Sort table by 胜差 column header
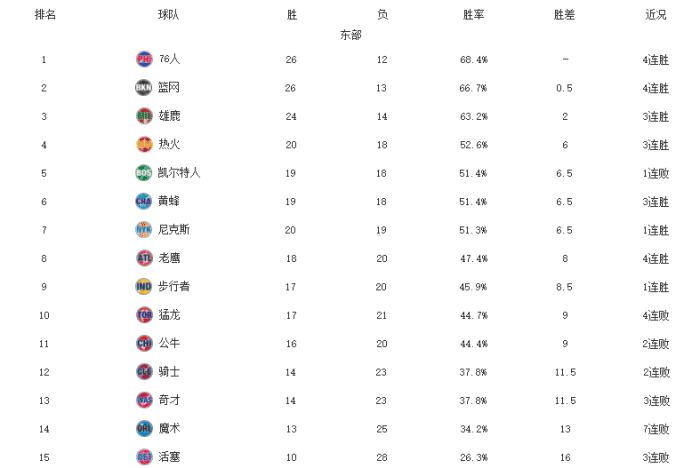The width and height of the screenshot is (700, 468). tap(565, 15)
